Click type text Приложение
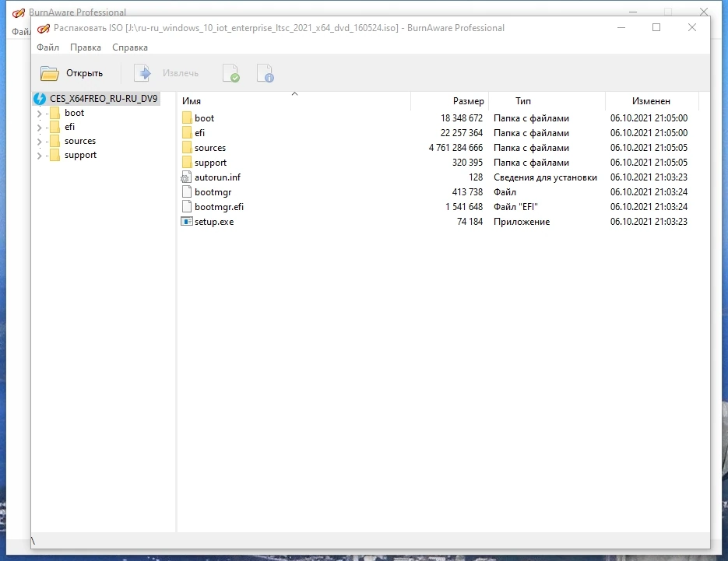 point(522,221)
